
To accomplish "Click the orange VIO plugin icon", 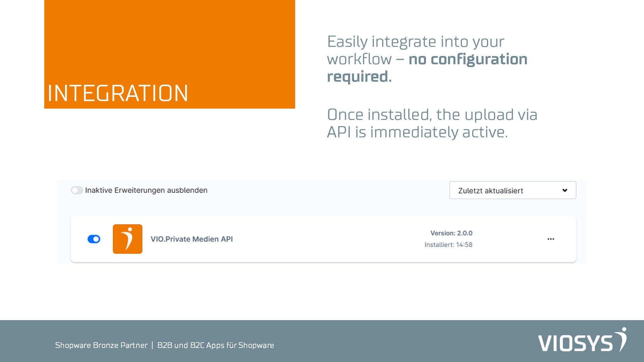I will (127, 239).
